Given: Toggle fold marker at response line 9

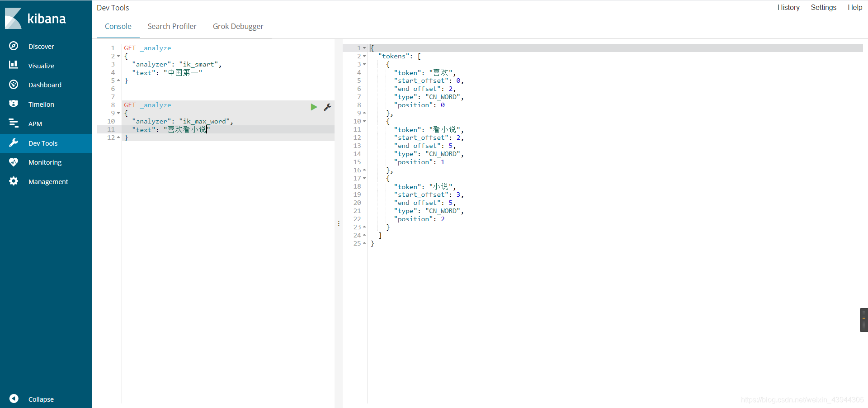Looking at the screenshot, I should click(x=364, y=113).
